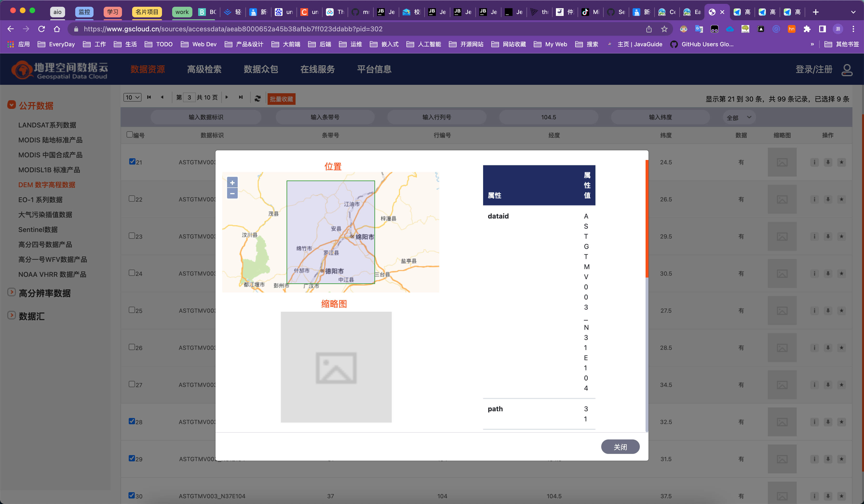The image size is (864, 504).
Task: Click the refresh table icon
Action: pos(257,99)
